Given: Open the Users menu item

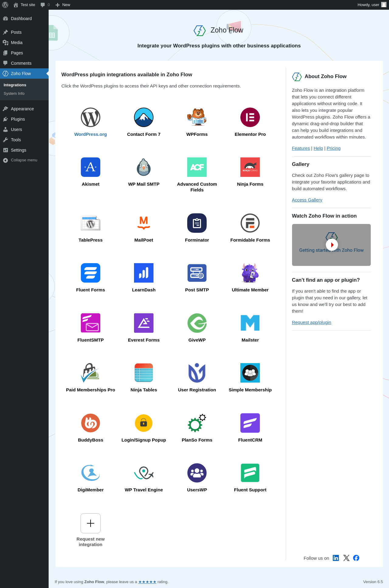Looking at the screenshot, I should tap(24, 129).
